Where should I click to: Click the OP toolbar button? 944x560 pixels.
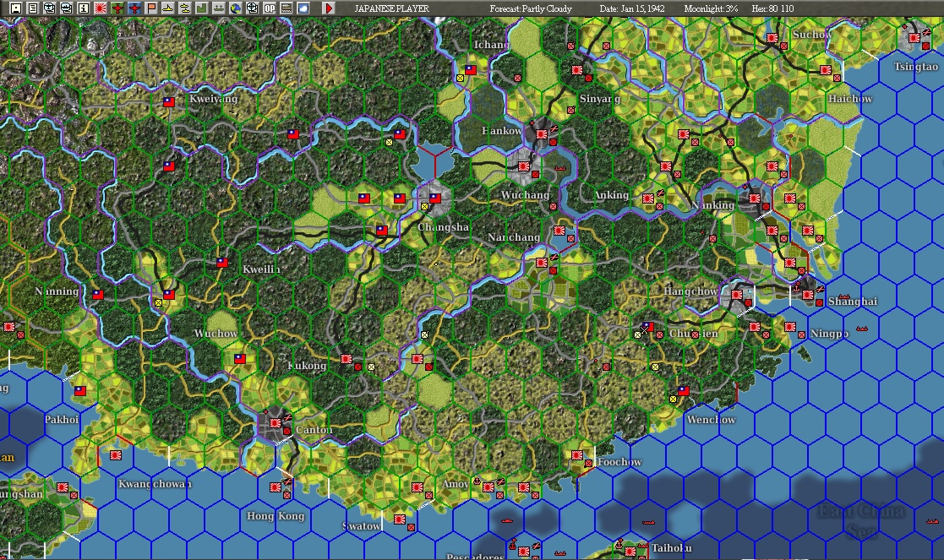pos(269,8)
